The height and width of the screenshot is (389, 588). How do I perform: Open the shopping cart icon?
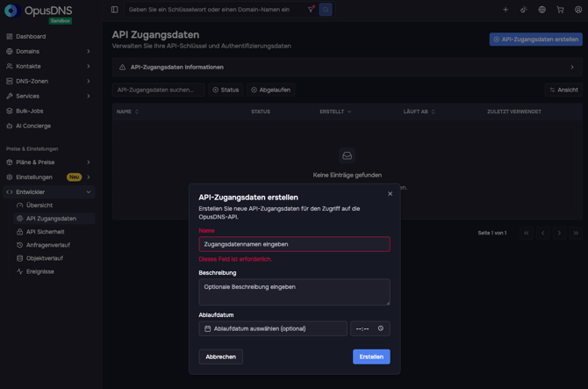[560, 10]
